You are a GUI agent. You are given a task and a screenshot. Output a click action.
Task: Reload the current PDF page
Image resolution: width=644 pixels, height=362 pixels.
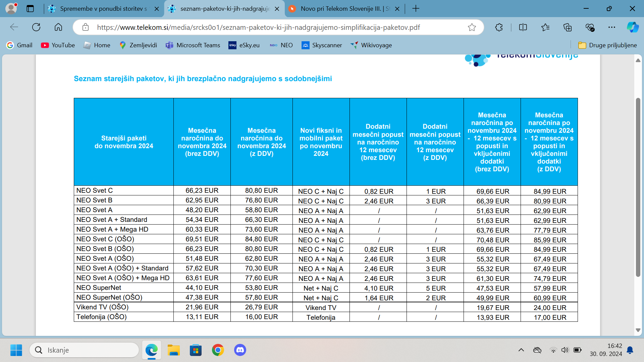[x=36, y=27]
